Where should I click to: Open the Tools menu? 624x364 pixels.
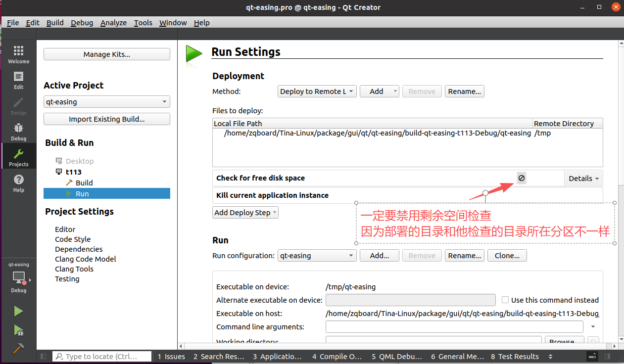pos(143,23)
